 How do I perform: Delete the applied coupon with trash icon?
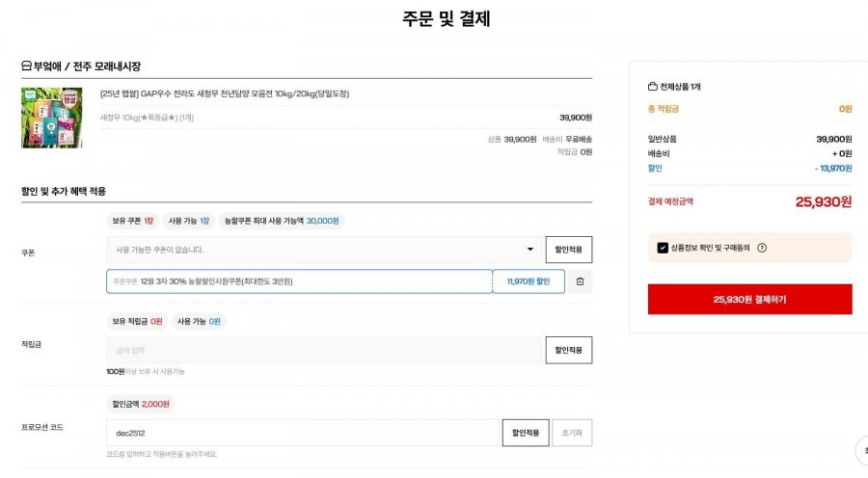(580, 281)
